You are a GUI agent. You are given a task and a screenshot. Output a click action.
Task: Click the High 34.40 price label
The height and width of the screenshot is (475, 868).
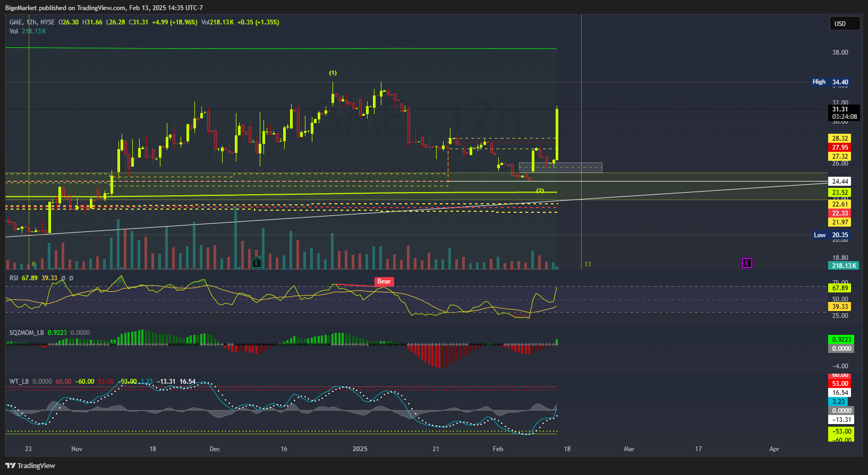click(831, 82)
